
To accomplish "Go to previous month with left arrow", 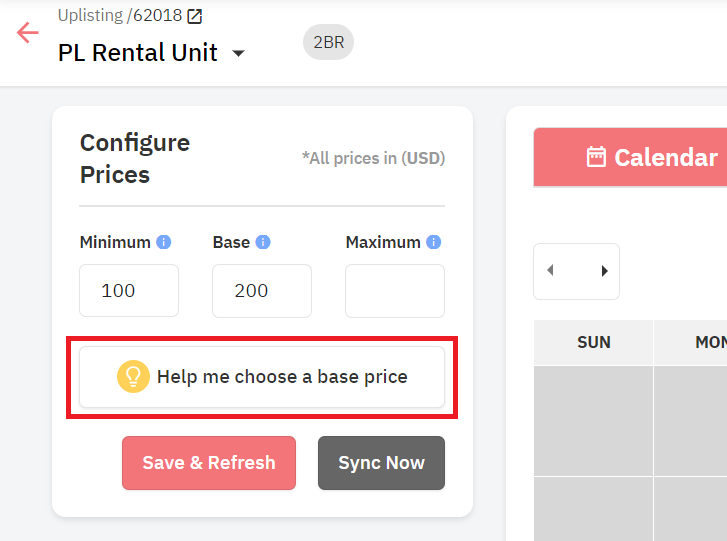I will (x=550, y=270).
